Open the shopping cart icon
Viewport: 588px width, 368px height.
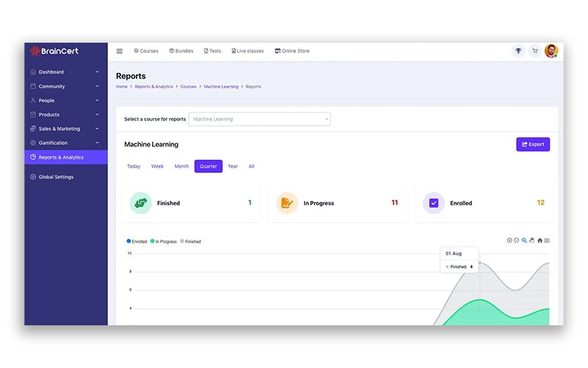click(x=535, y=51)
